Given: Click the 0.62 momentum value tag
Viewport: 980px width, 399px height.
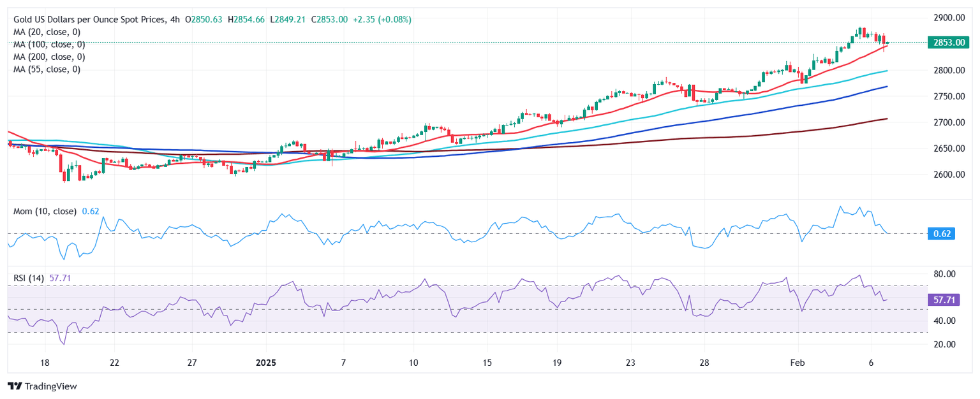Looking at the screenshot, I should pyautogui.click(x=942, y=234).
